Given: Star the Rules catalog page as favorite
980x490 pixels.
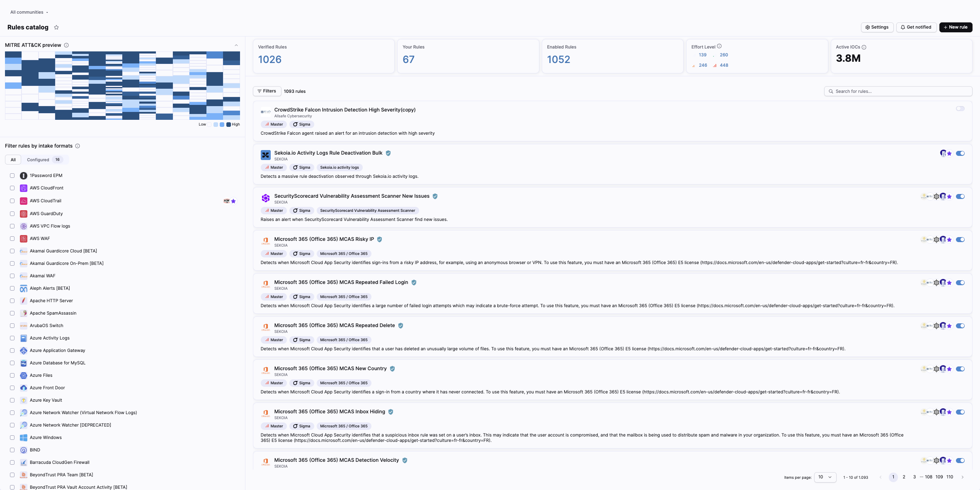Looking at the screenshot, I should pos(56,27).
